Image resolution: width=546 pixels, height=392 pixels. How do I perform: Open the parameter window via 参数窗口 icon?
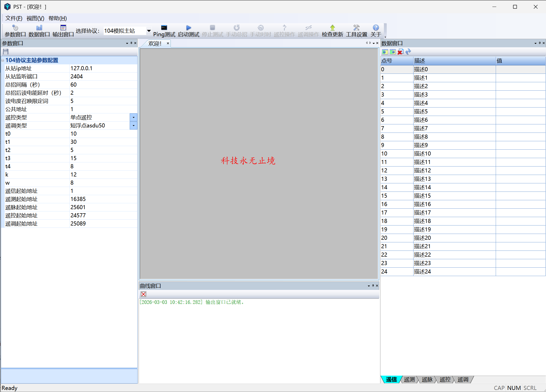15,31
